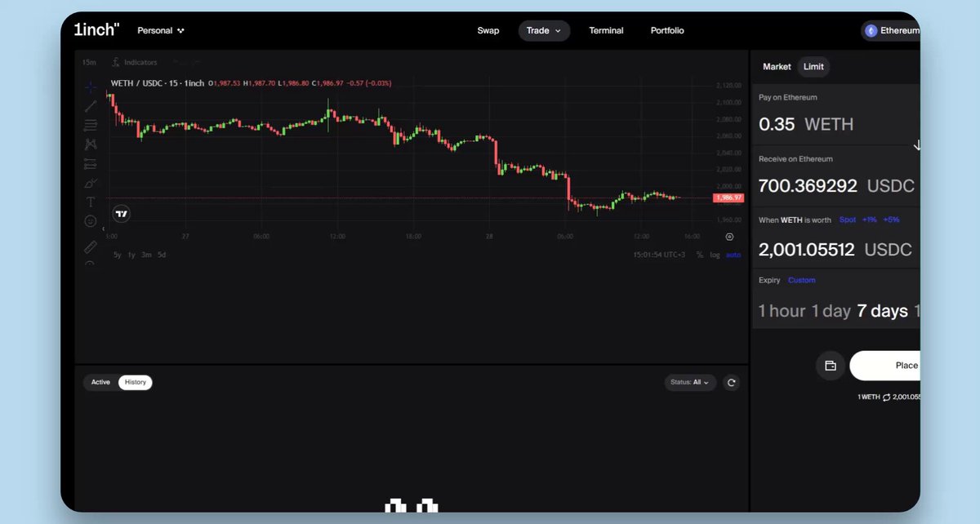Open the 15m interval selector
This screenshot has width=980, height=524.
(89, 62)
